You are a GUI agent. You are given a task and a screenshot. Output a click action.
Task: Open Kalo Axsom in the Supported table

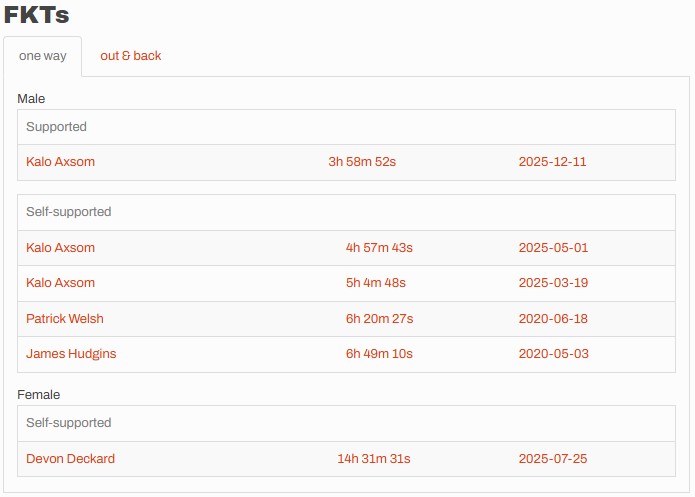click(x=61, y=162)
